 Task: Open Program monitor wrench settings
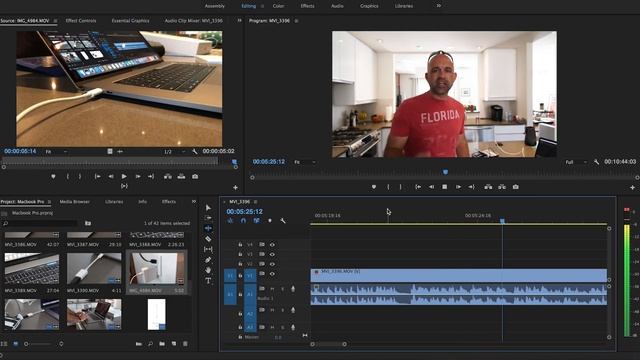point(597,162)
